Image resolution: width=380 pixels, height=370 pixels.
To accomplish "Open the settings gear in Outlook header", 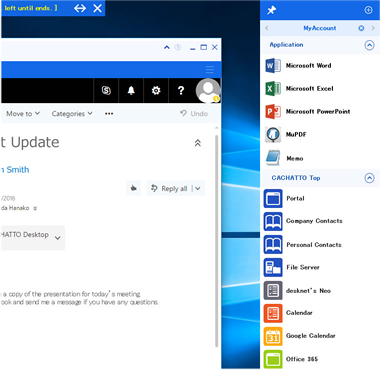I will [x=156, y=90].
